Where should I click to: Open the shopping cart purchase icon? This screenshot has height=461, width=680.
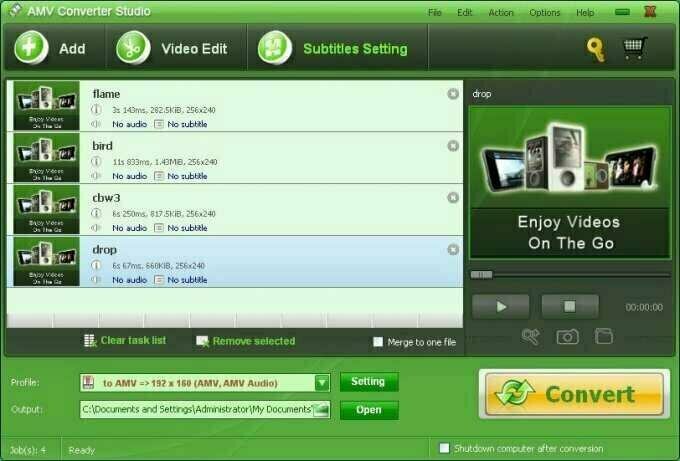[635, 48]
